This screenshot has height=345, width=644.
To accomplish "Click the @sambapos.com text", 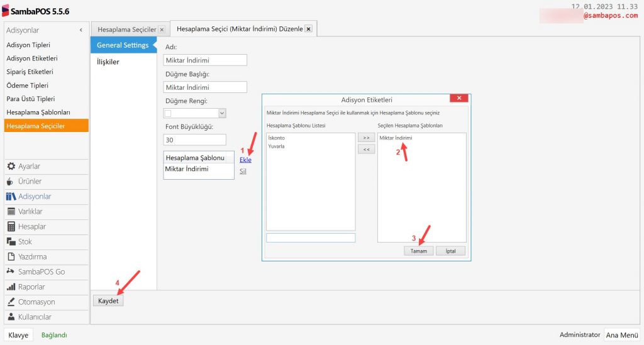I will 611,15.
